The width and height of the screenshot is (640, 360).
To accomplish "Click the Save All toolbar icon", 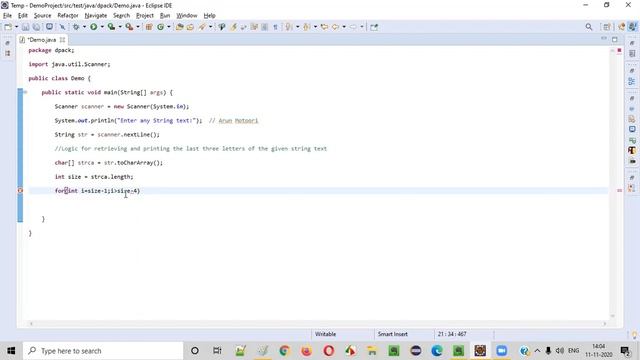I will 36,27.
